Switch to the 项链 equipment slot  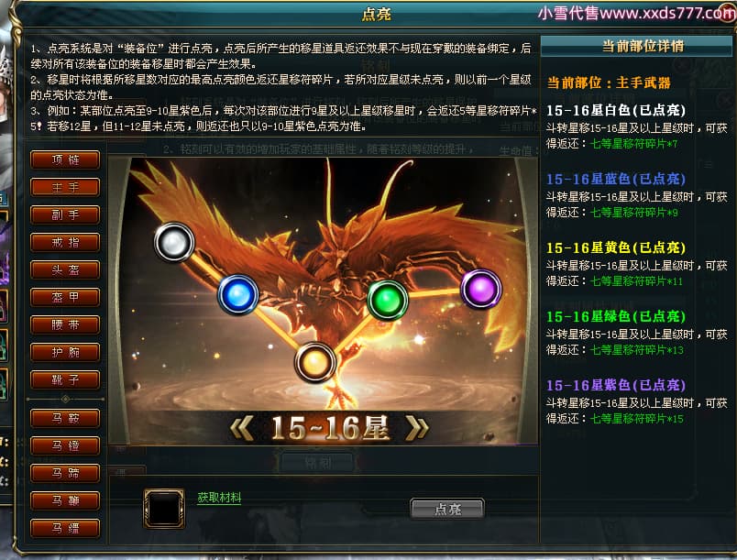tap(65, 159)
